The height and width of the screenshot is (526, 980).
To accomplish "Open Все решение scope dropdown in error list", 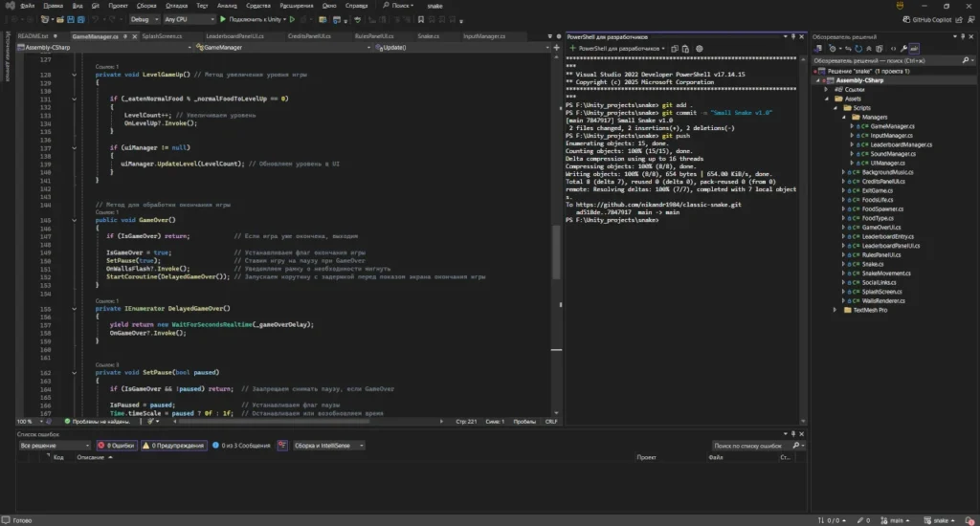I will click(x=55, y=446).
